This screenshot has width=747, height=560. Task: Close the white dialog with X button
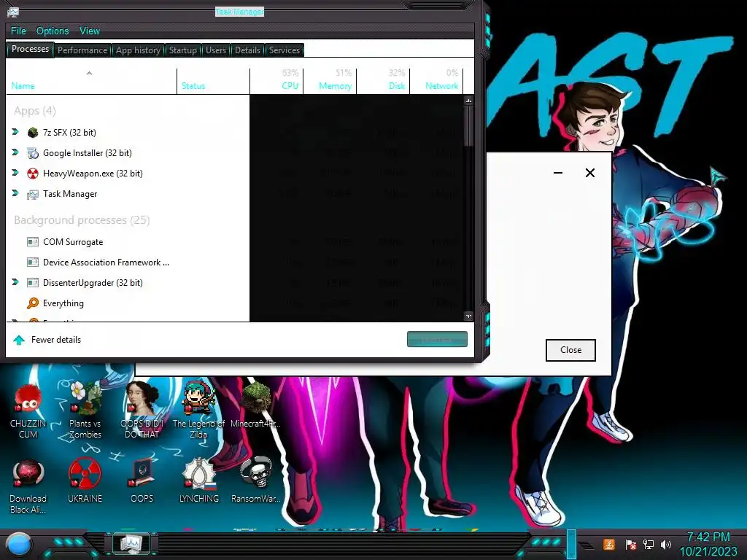coord(589,173)
